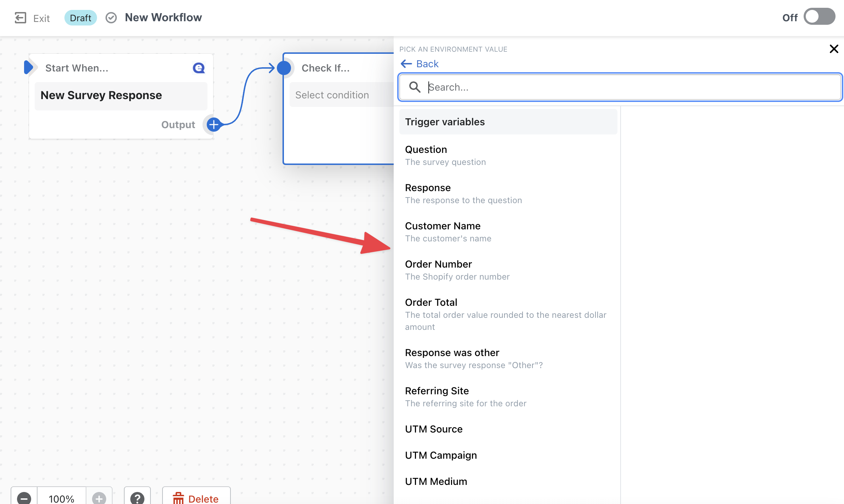Click the Start When... card title
844x504 pixels.
[x=77, y=68]
